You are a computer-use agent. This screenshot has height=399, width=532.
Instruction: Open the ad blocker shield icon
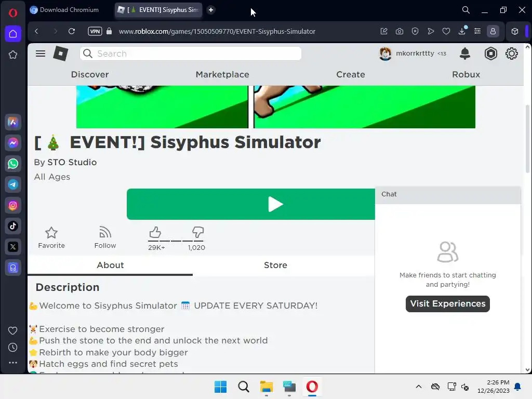[415, 31]
